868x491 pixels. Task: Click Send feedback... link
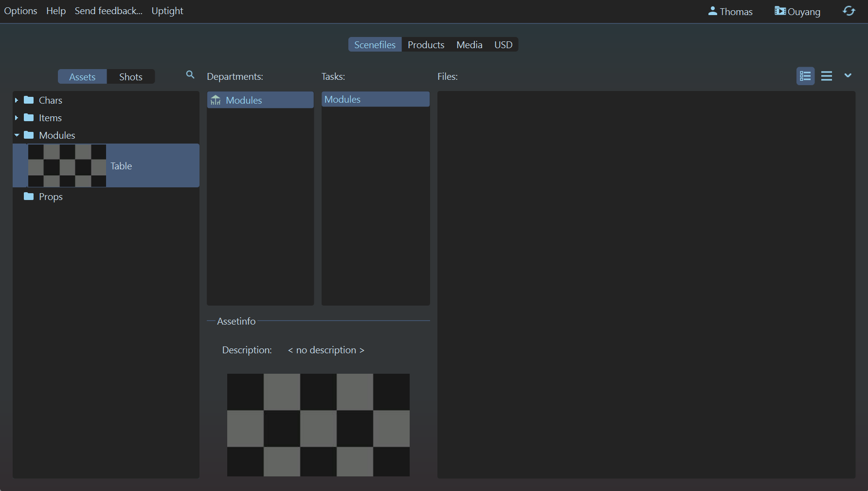[108, 11]
